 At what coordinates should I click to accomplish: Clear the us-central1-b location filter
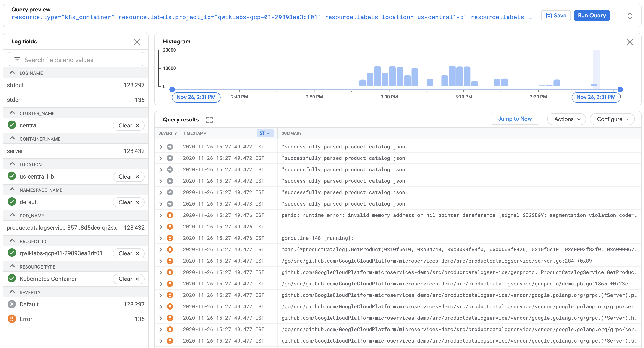128,177
